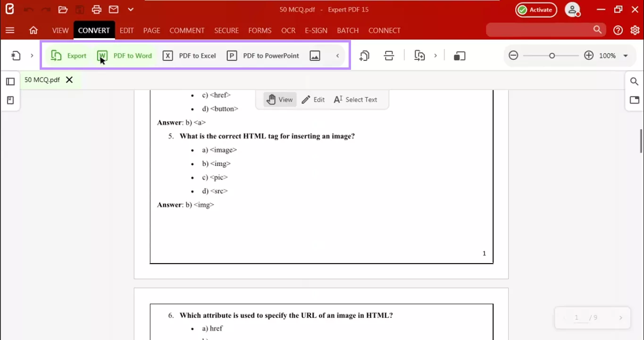Viewport: 644px width, 340px height.
Task: Open the search panel on the right
Action: [x=634, y=81]
